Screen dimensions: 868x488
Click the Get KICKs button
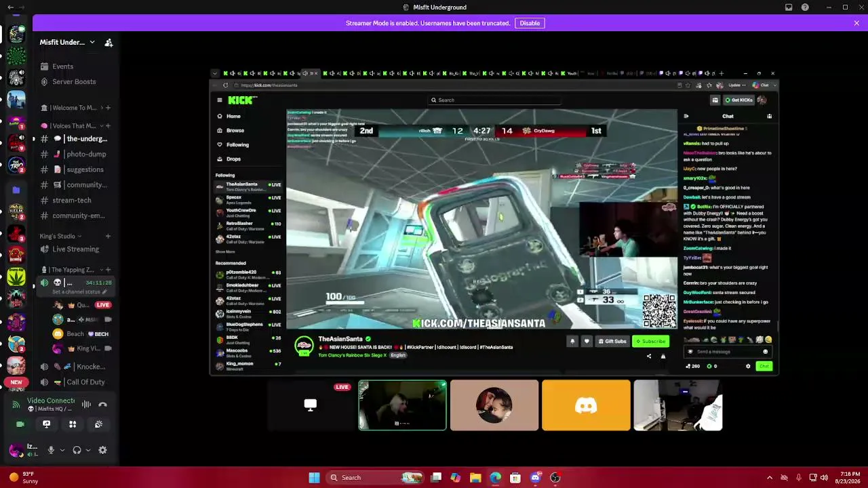738,100
